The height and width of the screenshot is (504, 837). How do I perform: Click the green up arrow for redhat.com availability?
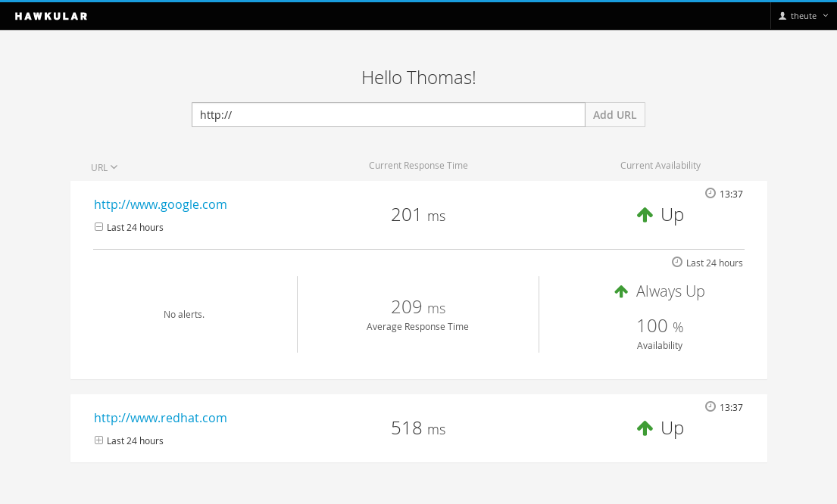pyautogui.click(x=645, y=428)
